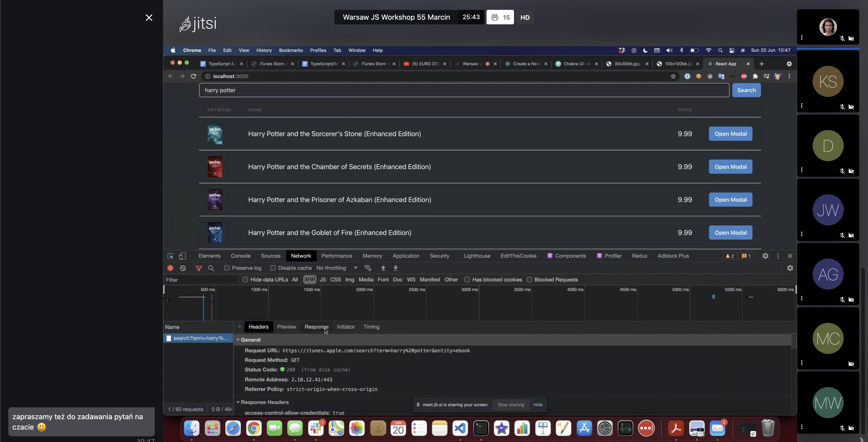Import HAR file with upload arrow
Screen dimensions: 868x442
pos(383,268)
